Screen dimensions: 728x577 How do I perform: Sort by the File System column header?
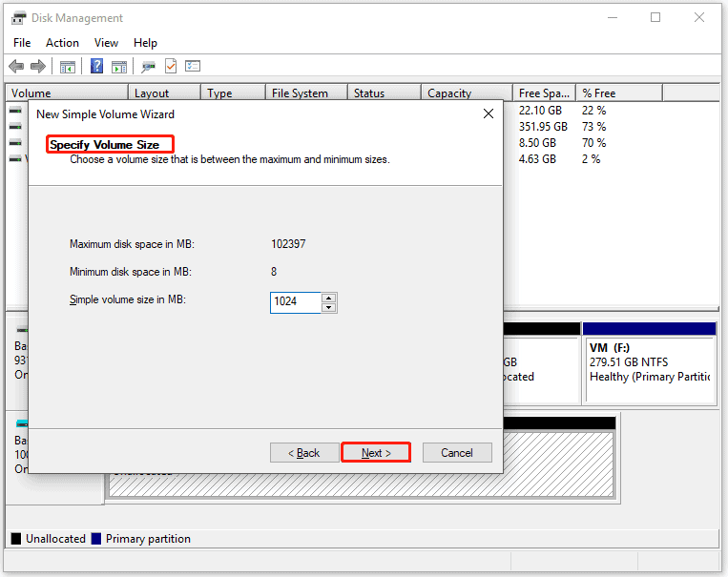307,93
